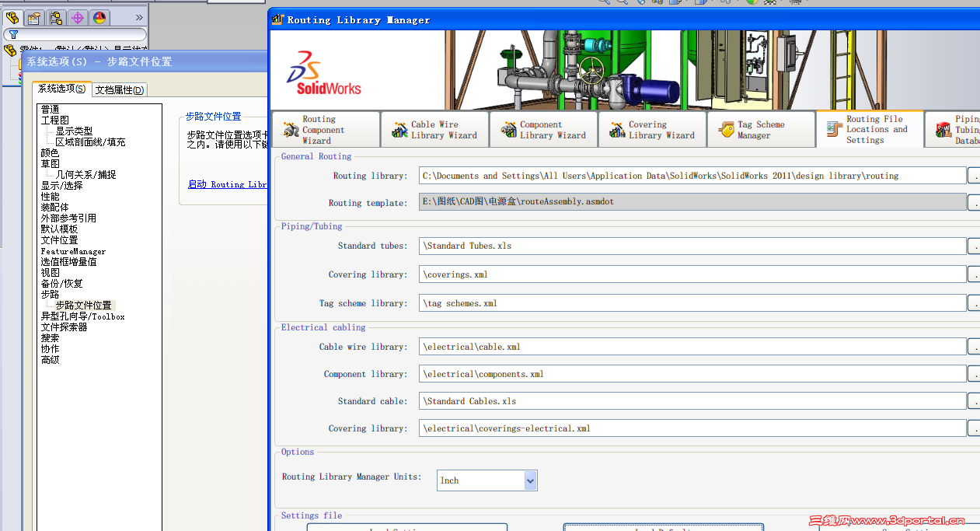Select 选值框增量值 in the options tree

coord(68,262)
